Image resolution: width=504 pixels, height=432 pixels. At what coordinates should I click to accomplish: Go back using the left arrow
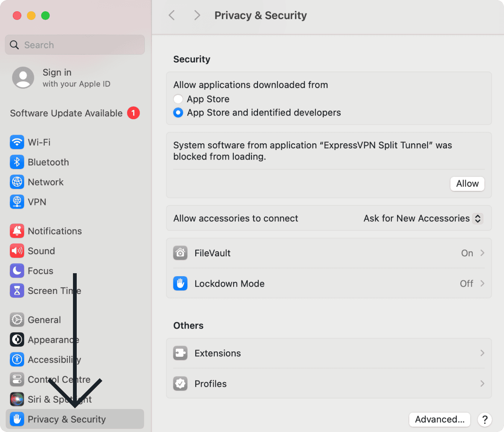point(172,15)
